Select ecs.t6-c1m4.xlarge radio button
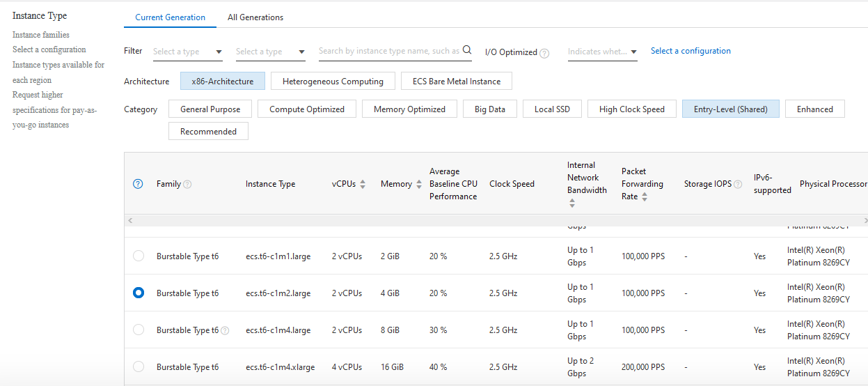 [x=139, y=366]
